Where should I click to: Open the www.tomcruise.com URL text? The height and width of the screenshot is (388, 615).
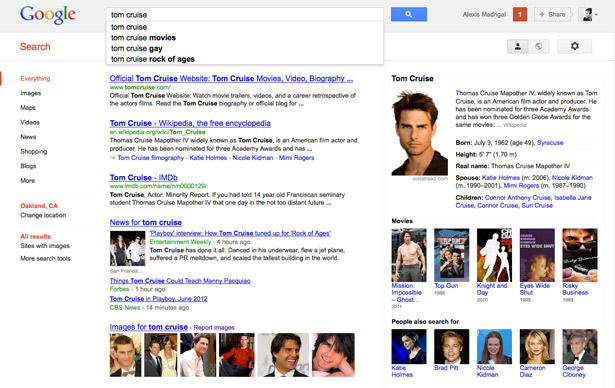(140, 87)
